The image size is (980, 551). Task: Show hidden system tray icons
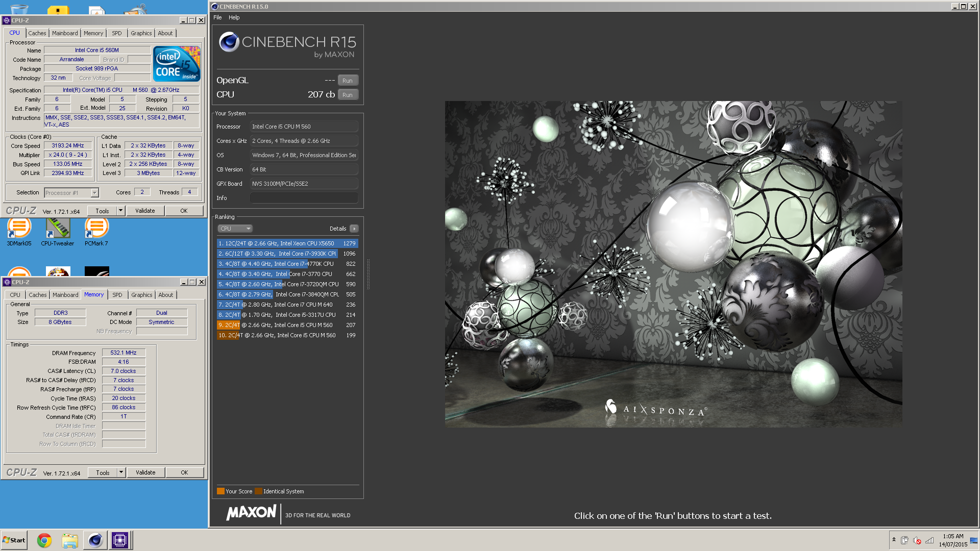pos(894,540)
